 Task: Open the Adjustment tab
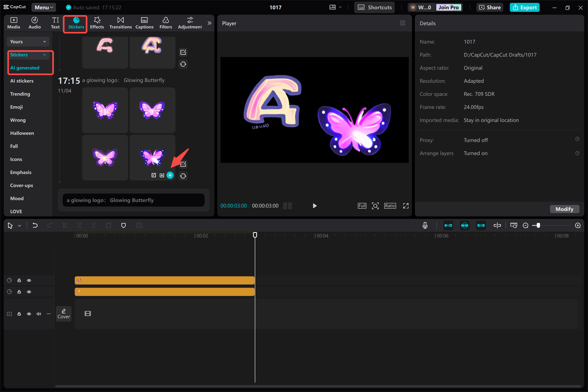point(190,23)
